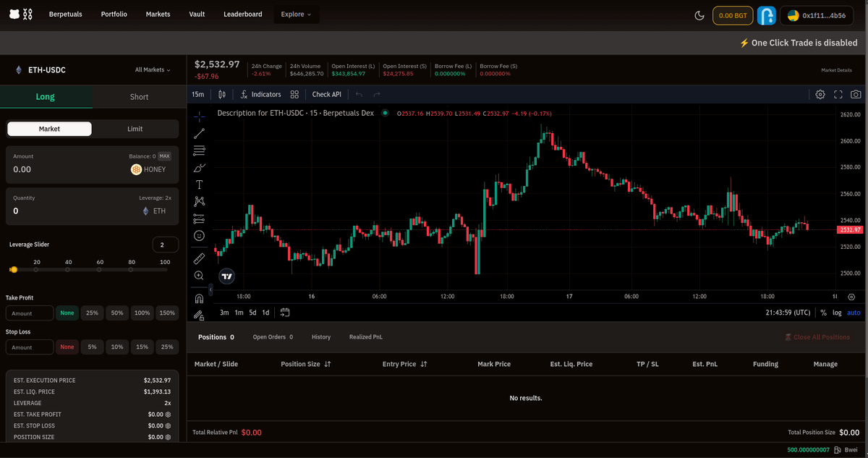
Task: Click the Amount 0.00 input field
Action: pos(65,169)
